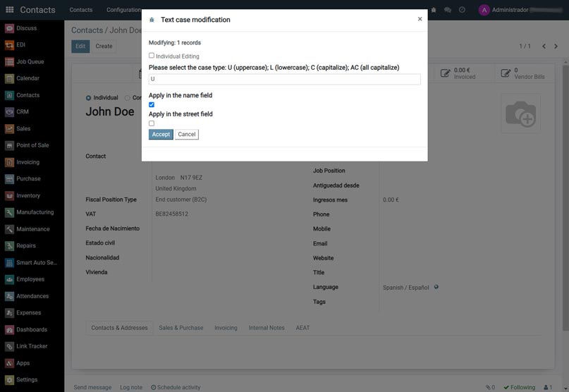Open the followers count icon
569x392 pixels.
click(x=548, y=387)
